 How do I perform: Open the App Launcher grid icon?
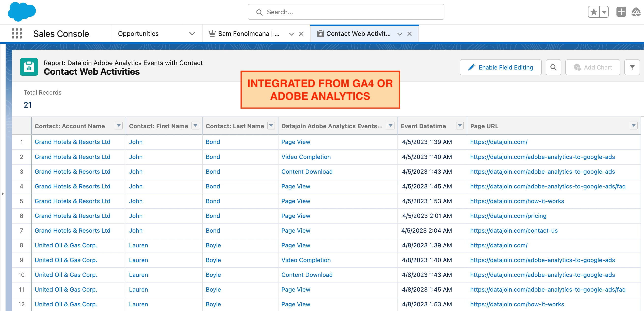[x=17, y=33]
